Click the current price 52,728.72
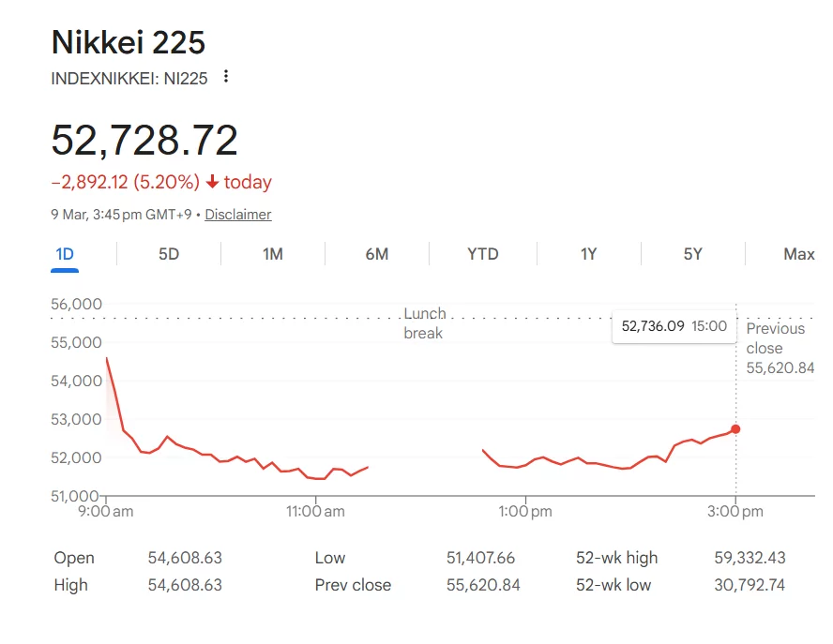 144,141
